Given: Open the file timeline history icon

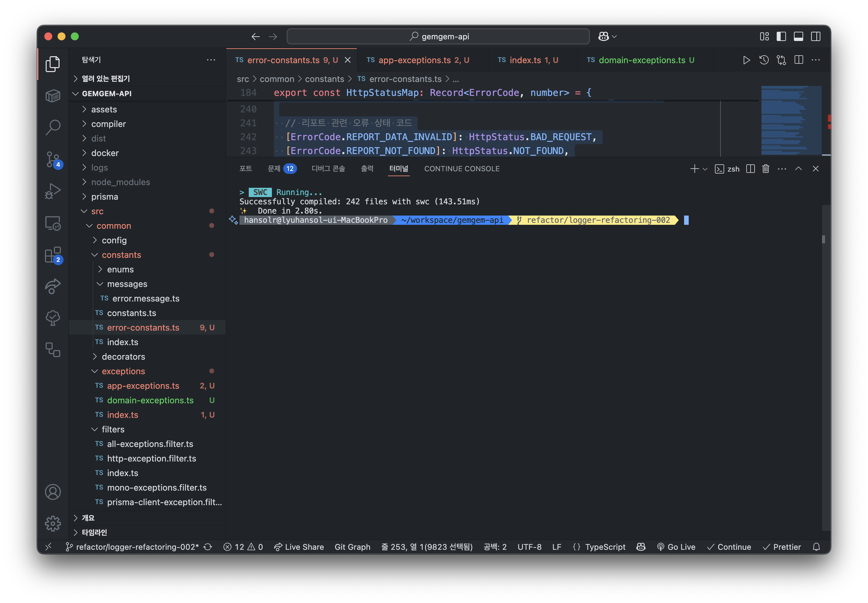Looking at the screenshot, I should [x=764, y=60].
